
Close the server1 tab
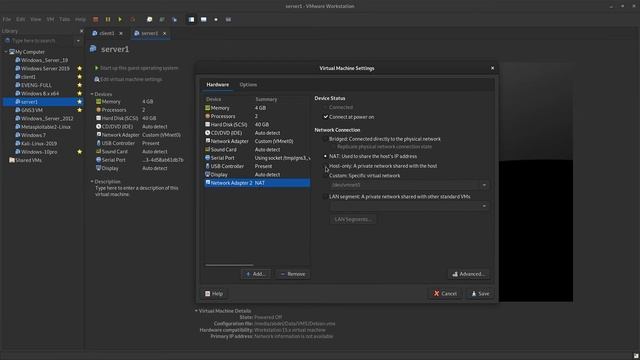tap(164, 33)
